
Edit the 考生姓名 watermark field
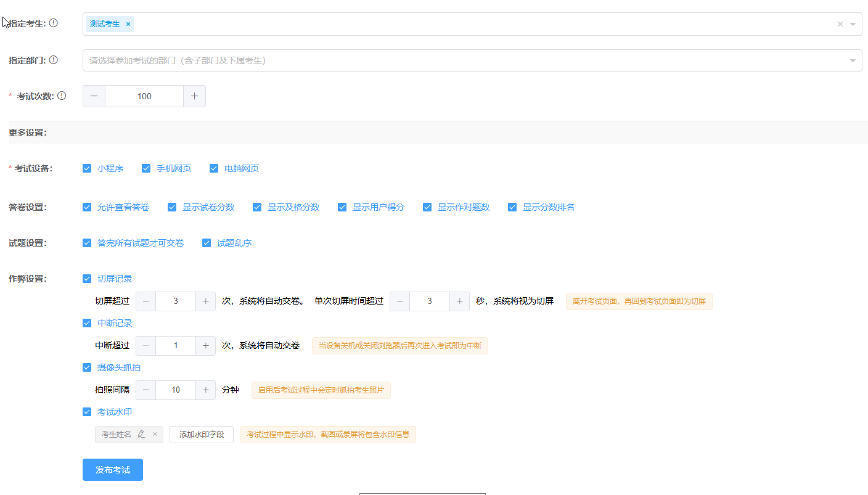[x=141, y=435]
